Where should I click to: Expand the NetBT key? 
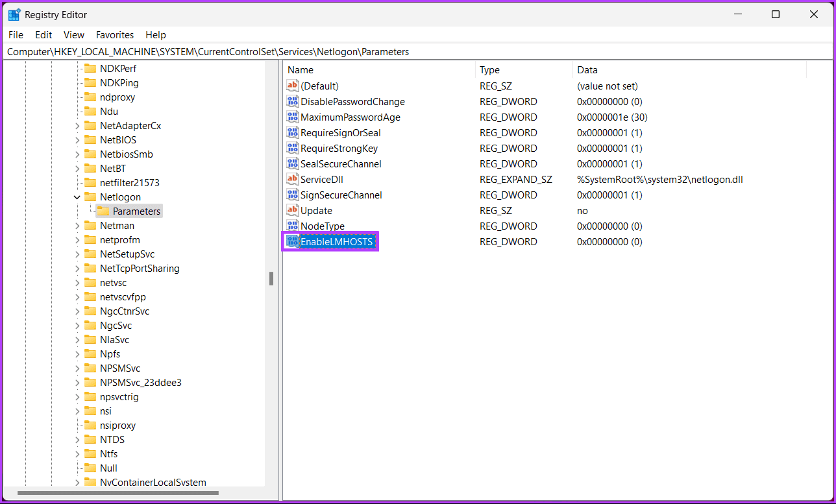(x=77, y=168)
